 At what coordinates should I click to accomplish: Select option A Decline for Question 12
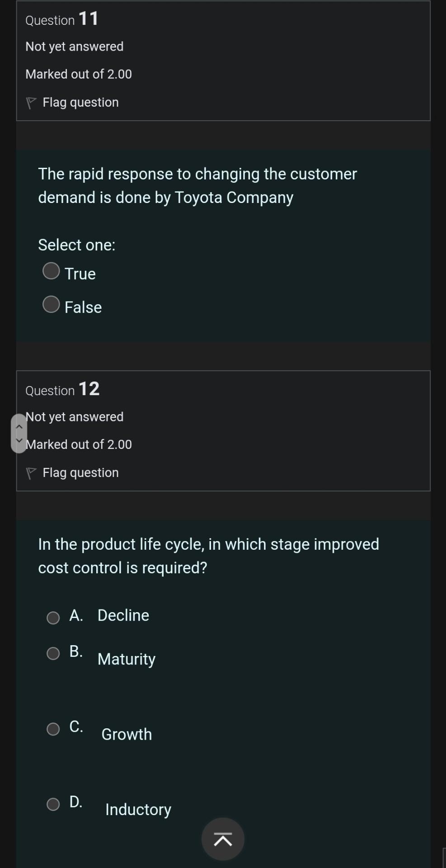(x=53, y=618)
